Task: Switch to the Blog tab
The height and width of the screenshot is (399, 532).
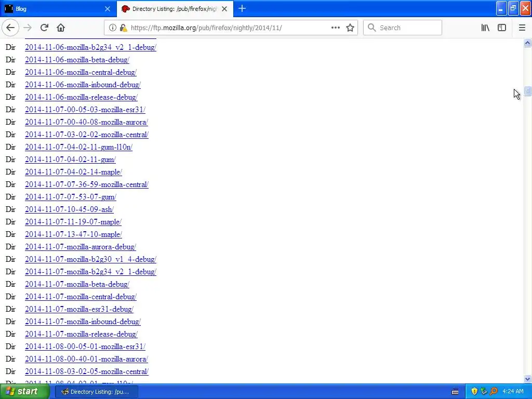Action: click(x=58, y=9)
